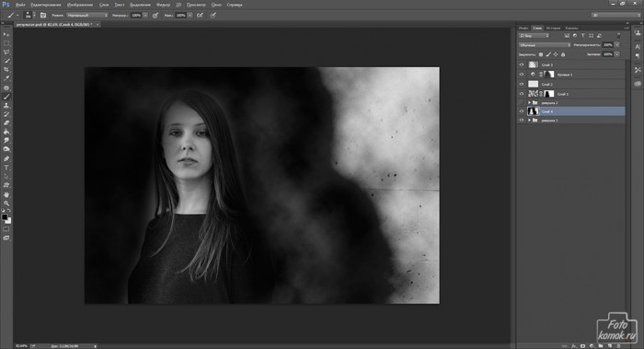Viewport: 644px width, 349px height.
Task: Open the Файл menu
Action: pyautogui.click(x=20, y=5)
